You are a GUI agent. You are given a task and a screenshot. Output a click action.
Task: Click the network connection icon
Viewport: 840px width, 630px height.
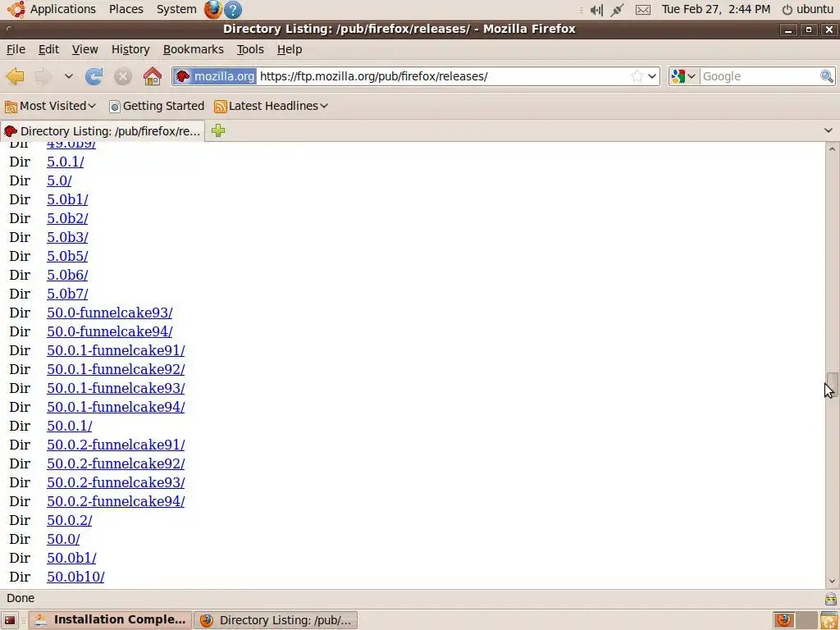(x=617, y=10)
